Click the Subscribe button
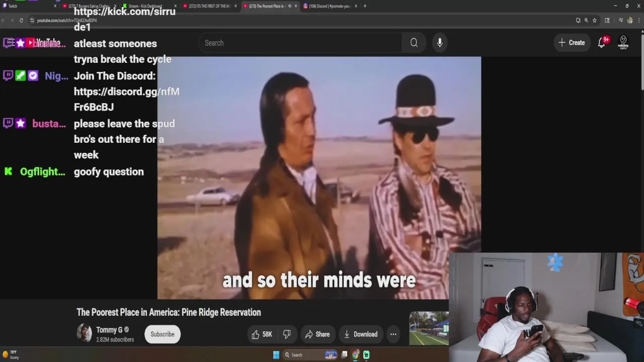This screenshot has width=644, height=362. (163, 334)
